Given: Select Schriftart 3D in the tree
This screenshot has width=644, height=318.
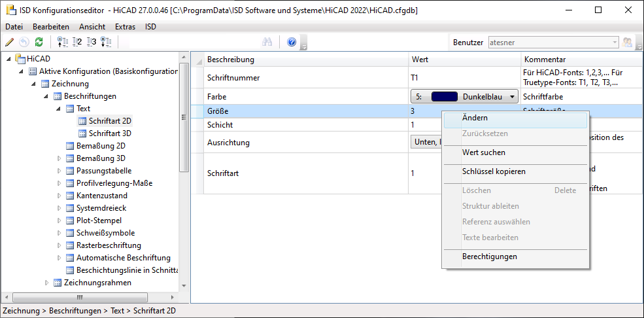Looking at the screenshot, I should [x=110, y=133].
